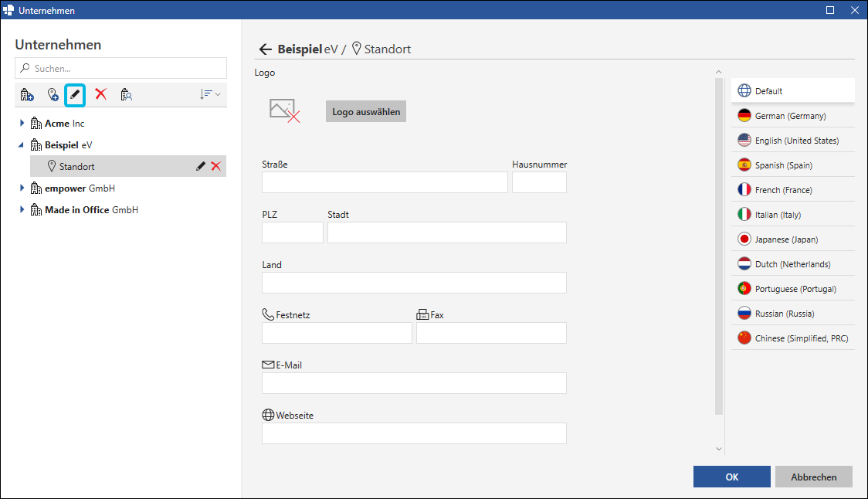Select the Default language tab
Image resolution: width=868 pixels, height=499 pixels.
[793, 90]
